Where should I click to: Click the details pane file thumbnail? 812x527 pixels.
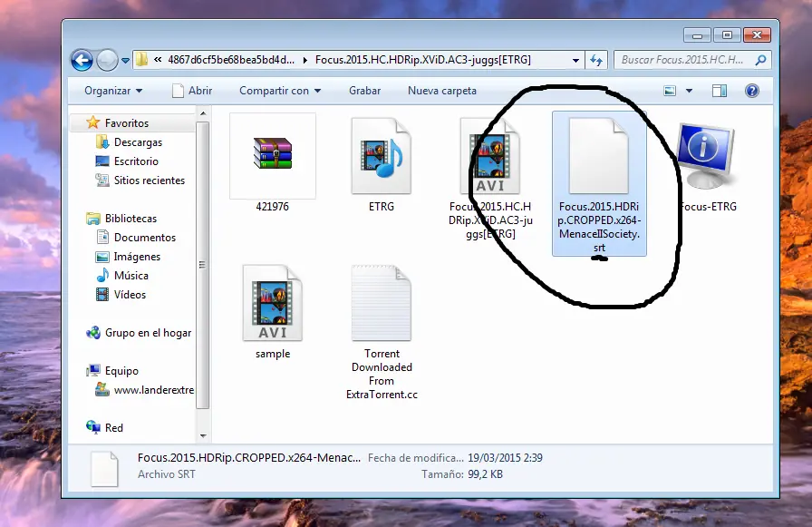tap(104, 468)
